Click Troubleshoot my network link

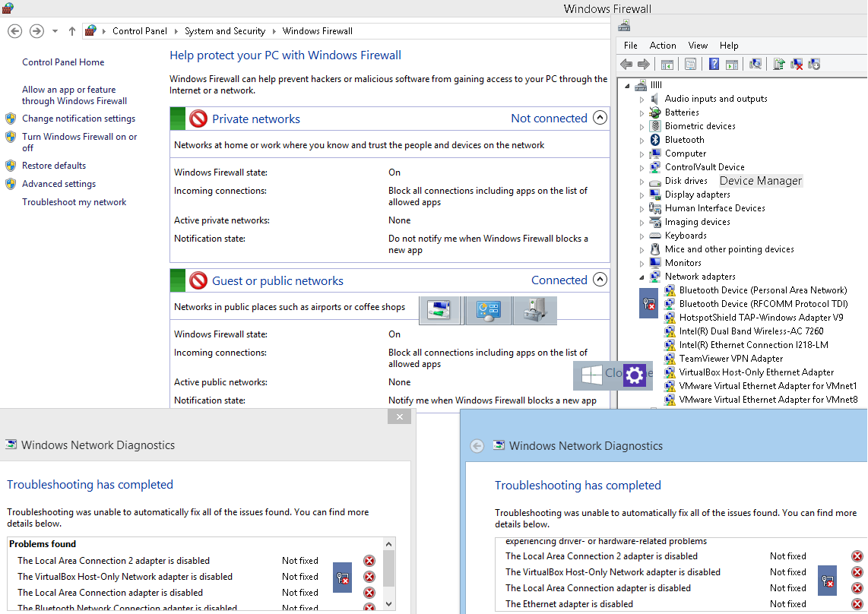click(x=74, y=202)
